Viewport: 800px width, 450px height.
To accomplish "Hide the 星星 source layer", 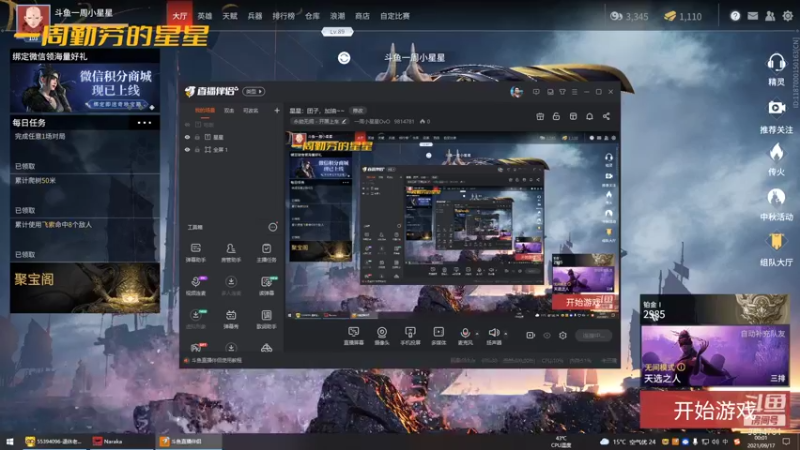I will click(x=187, y=137).
